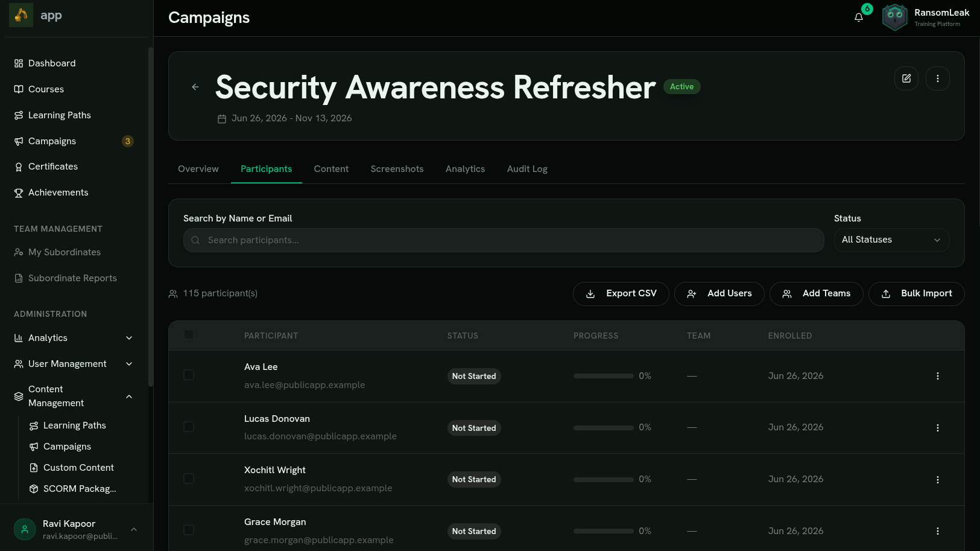Click the 115 participant(s) count

220,293
